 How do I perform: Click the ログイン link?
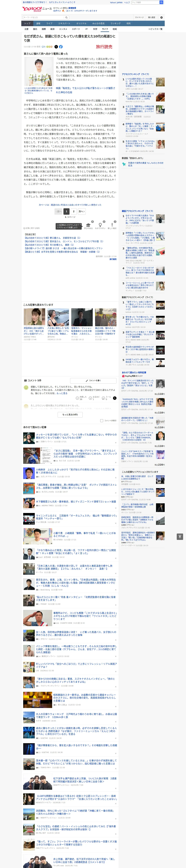point(57,11)
